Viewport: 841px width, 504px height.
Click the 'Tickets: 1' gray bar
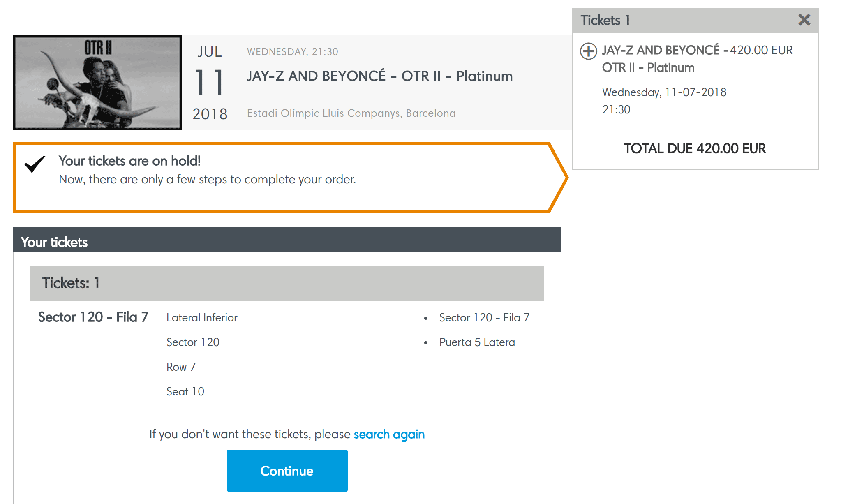(x=287, y=283)
